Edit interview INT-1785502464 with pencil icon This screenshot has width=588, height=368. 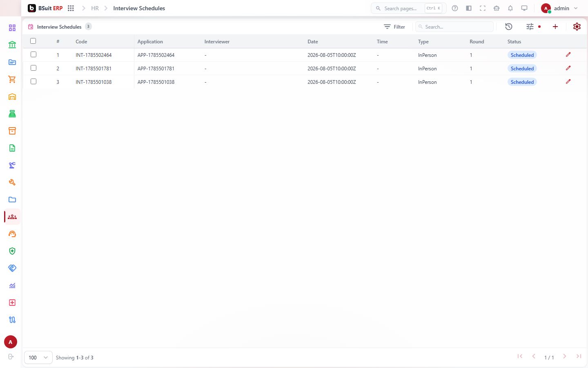568,54
